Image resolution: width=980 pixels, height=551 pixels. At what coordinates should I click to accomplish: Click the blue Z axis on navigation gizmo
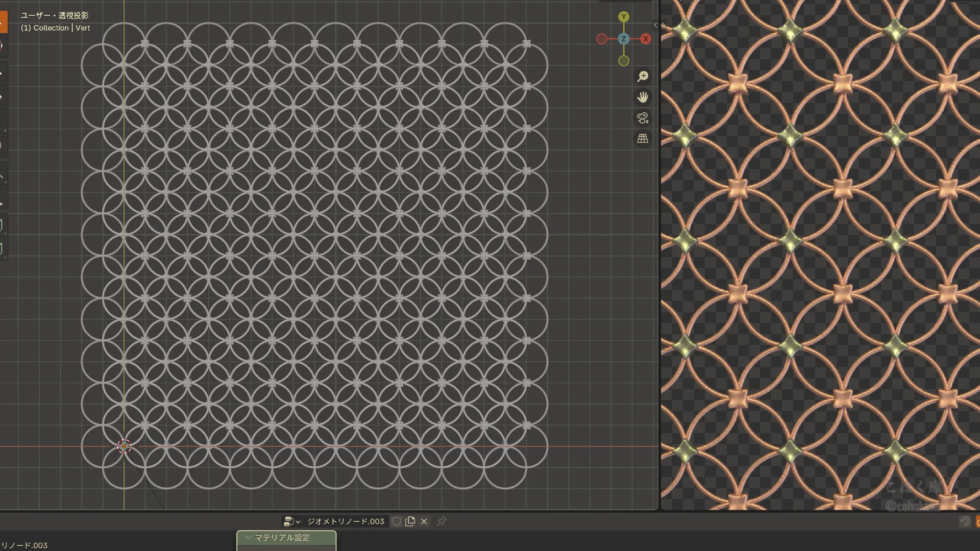click(623, 39)
